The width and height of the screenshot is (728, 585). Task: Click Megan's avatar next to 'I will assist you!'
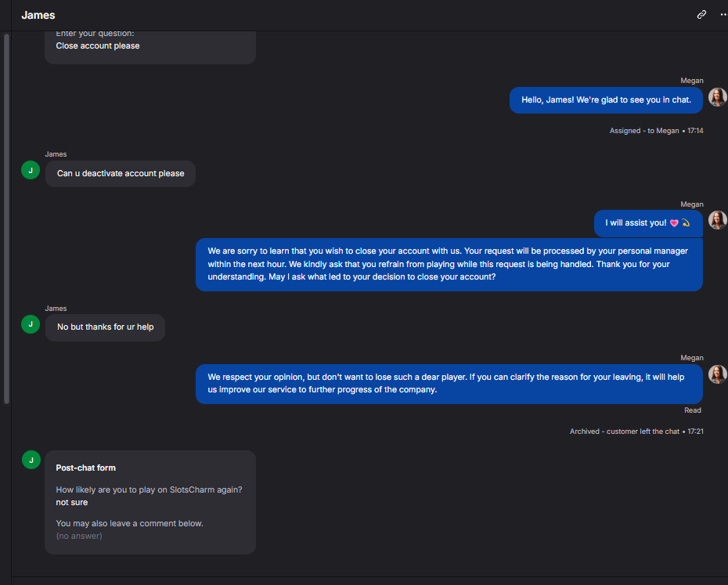click(717, 220)
